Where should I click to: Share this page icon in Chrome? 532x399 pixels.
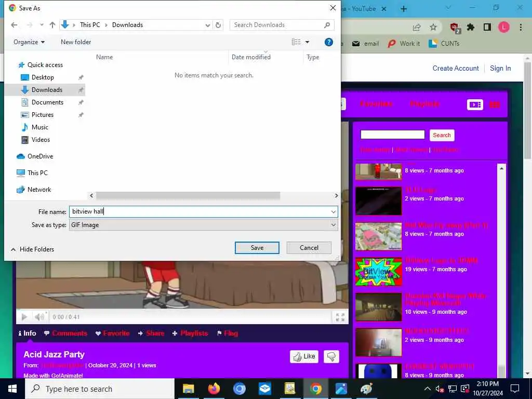pos(417,28)
